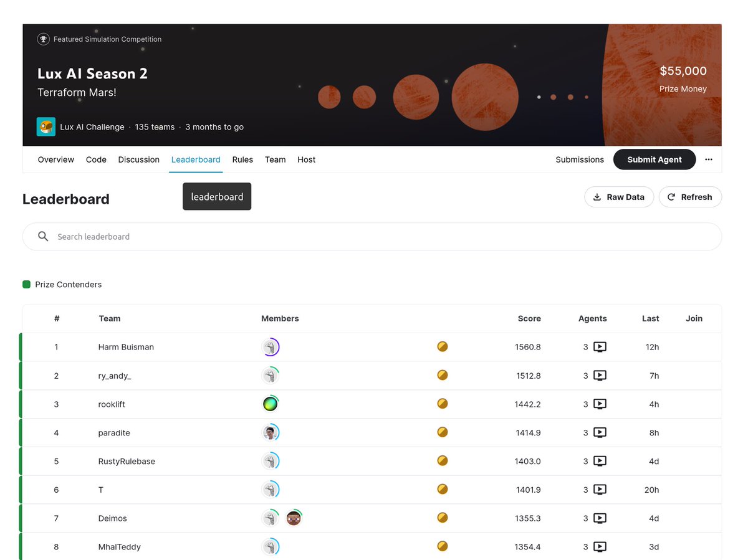The width and height of the screenshot is (748, 560).
Task: Open the RustyRulebase team name
Action: click(x=127, y=462)
